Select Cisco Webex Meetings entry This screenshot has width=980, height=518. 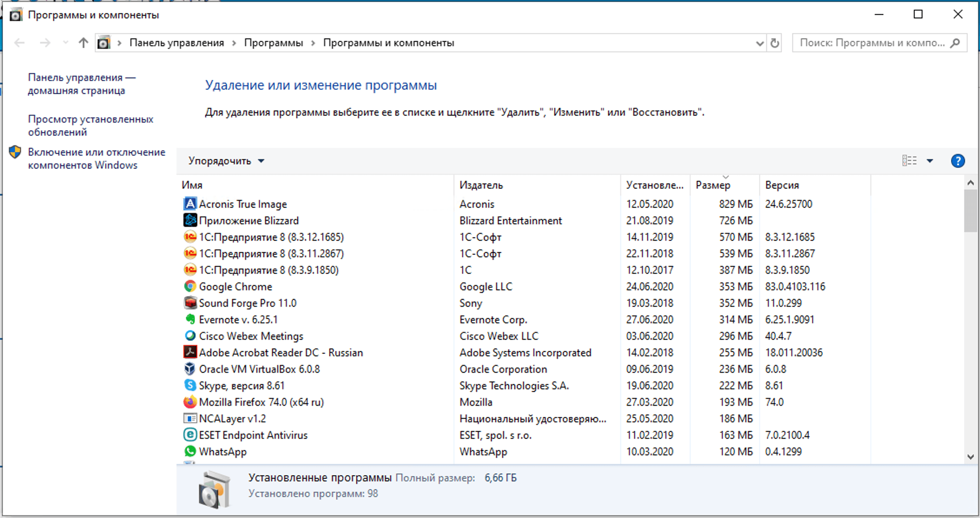[x=251, y=336]
